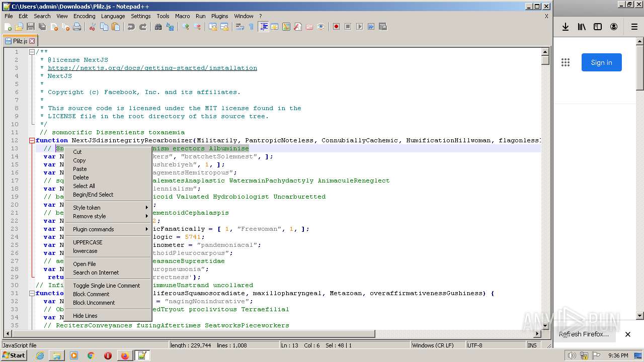The image size is (644, 362).
Task: Open the Folder as Workspace toolbar icon
Action: pyautogui.click(x=309, y=27)
